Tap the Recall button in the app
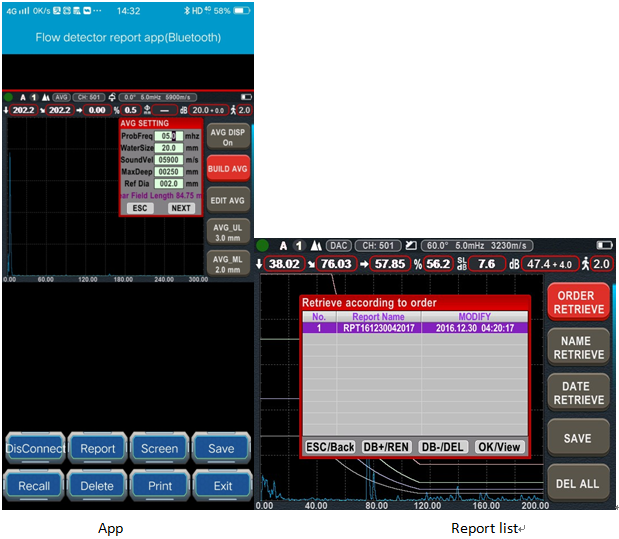Viewport: 619px width, 539px height. (34, 486)
